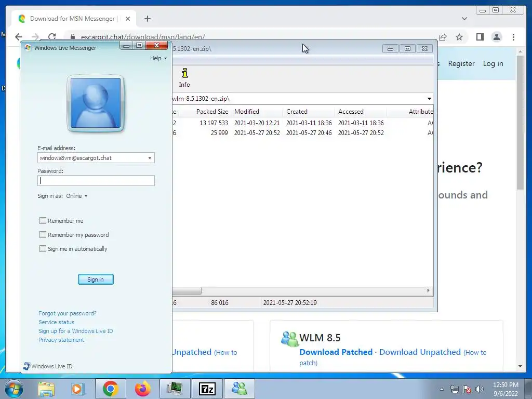Switch to Google Chrome taskbar icon
This screenshot has width=532, height=399.
point(110,389)
